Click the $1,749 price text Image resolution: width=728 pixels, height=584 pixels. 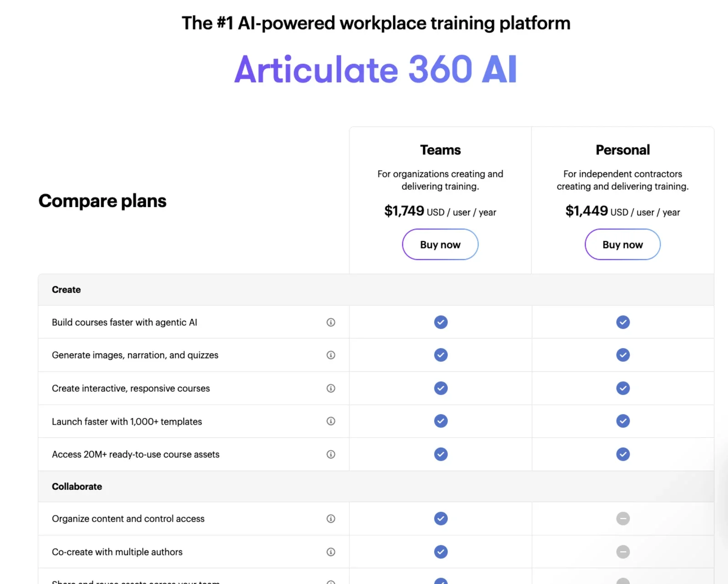(404, 211)
